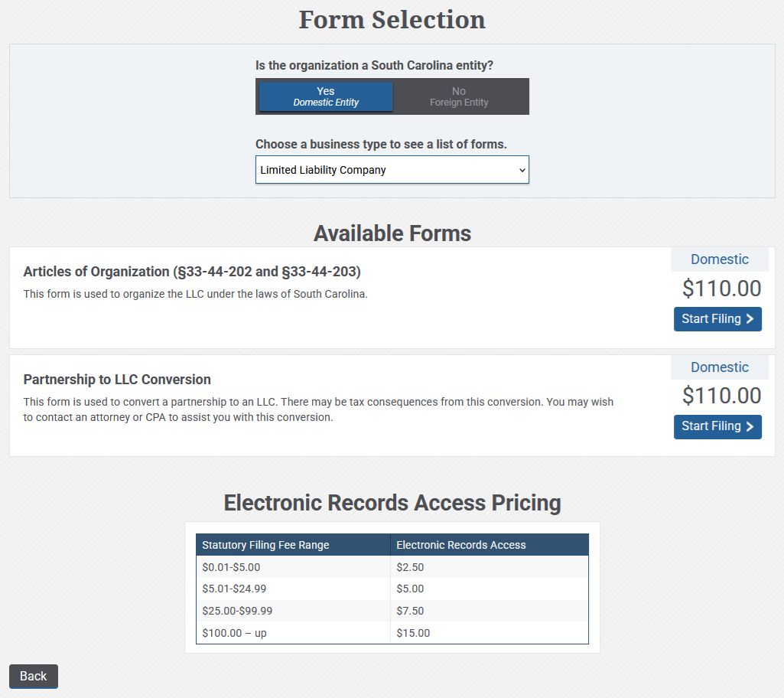Go Back to the previous page
This screenshot has width=784, height=698.
click(33, 676)
